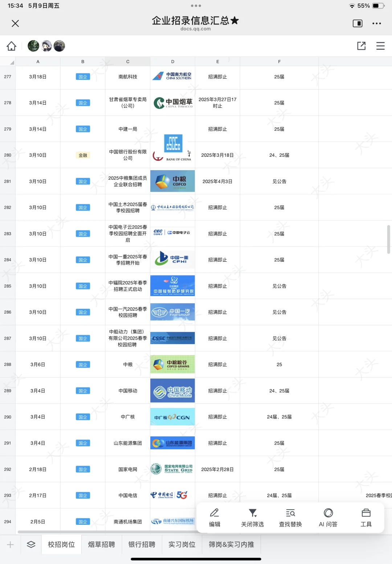Select the China Mobile logo image

(172, 391)
